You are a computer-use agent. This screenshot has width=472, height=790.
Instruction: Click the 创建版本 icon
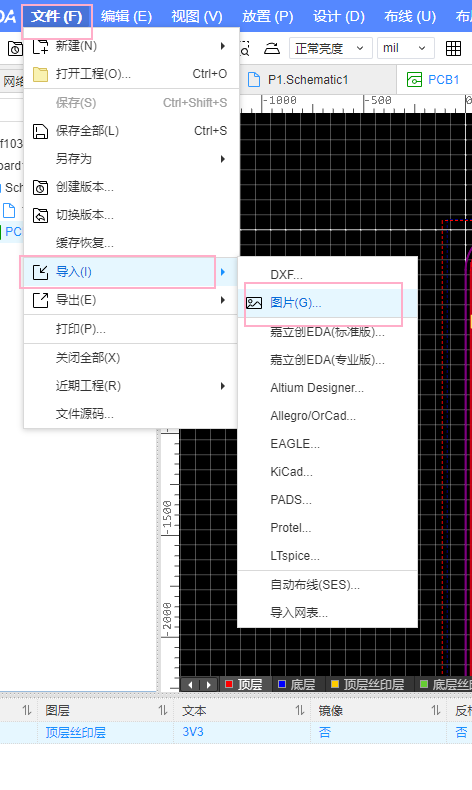pos(40,187)
